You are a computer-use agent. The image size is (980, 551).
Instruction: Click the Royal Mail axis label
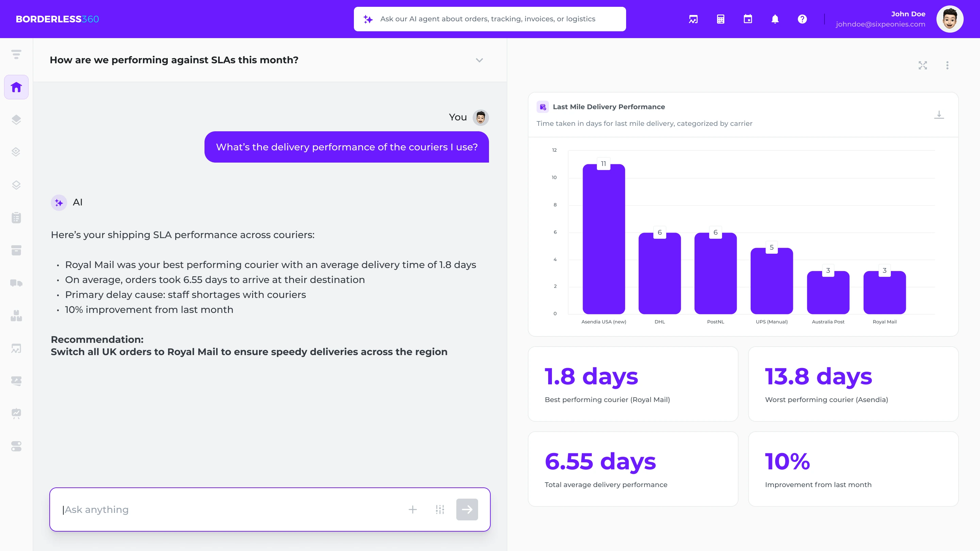pyautogui.click(x=884, y=322)
